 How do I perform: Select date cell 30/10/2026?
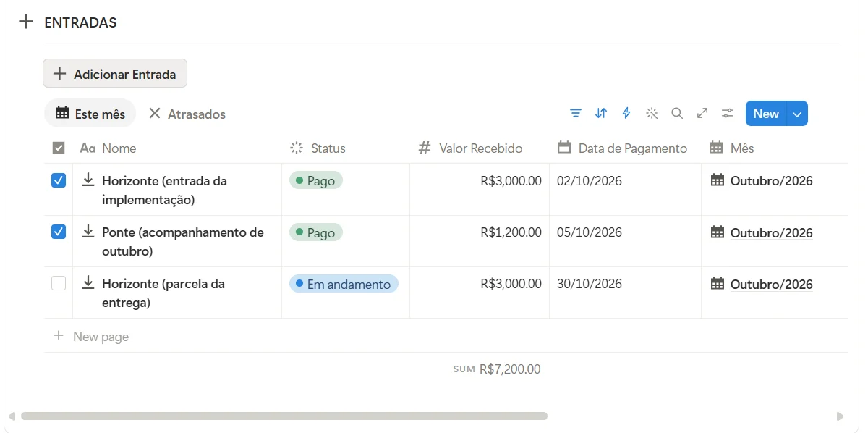(x=625, y=293)
